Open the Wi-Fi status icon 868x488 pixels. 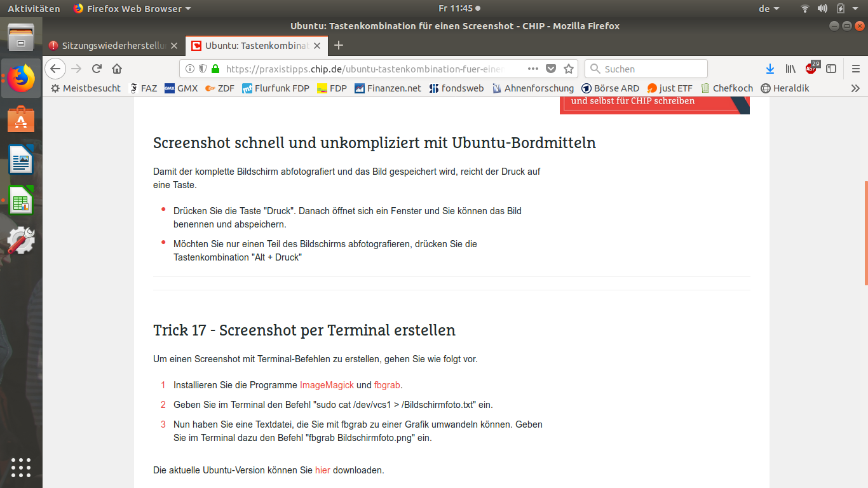(x=805, y=8)
